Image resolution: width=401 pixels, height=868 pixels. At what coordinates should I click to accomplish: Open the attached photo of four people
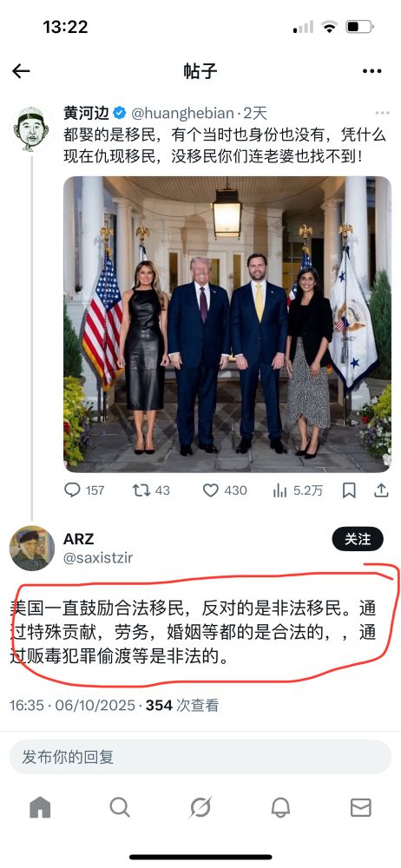[227, 324]
